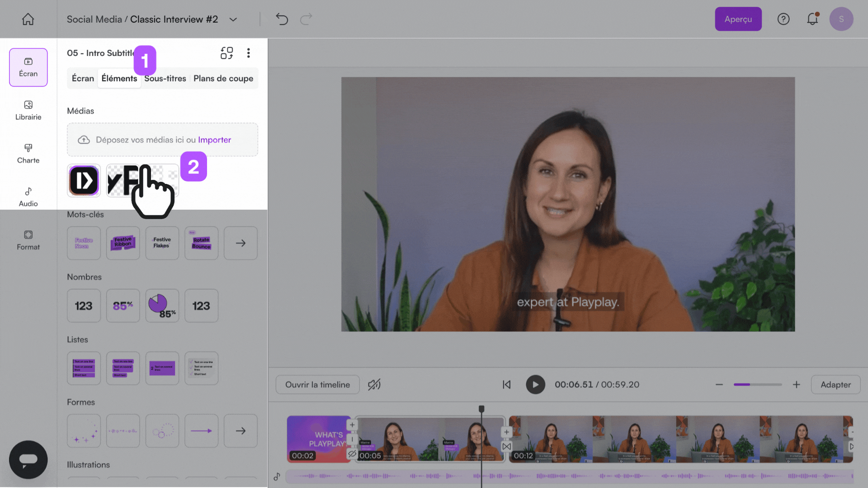Switch to the Plans de coupe tab
Image resolution: width=868 pixels, height=488 pixels.
(x=223, y=79)
